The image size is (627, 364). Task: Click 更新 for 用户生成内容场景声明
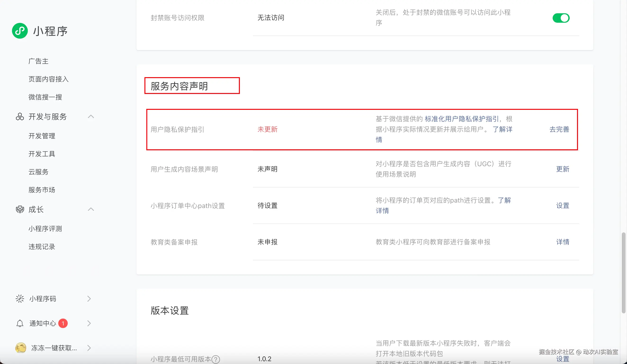point(563,169)
